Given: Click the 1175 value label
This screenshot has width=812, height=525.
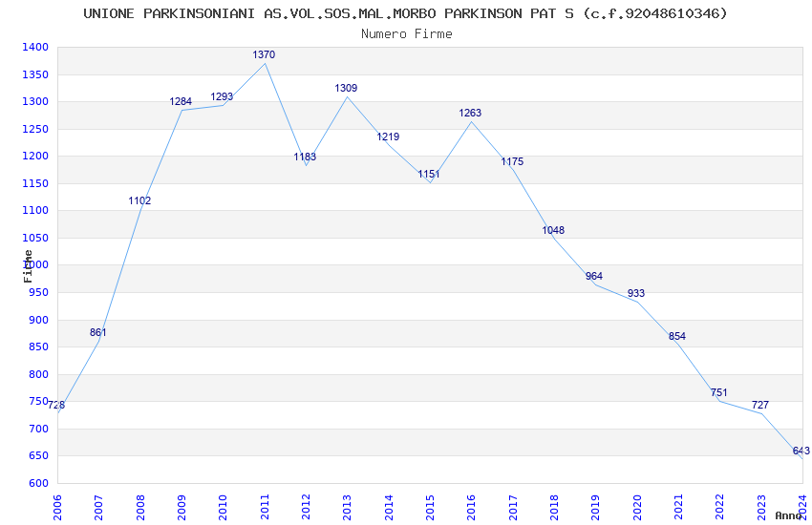Looking at the screenshot, I should [x=512, y=162].
